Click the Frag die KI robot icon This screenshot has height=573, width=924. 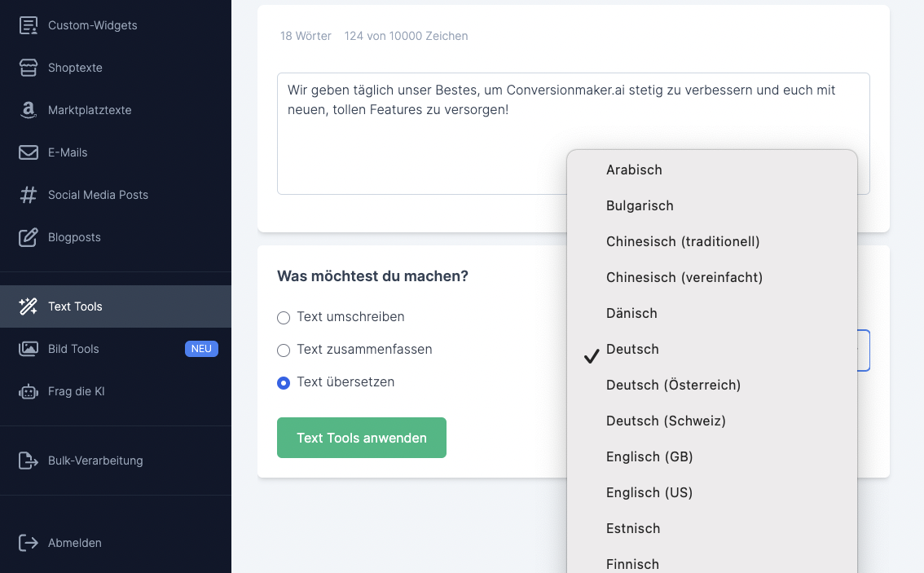[x=29, y=391]
